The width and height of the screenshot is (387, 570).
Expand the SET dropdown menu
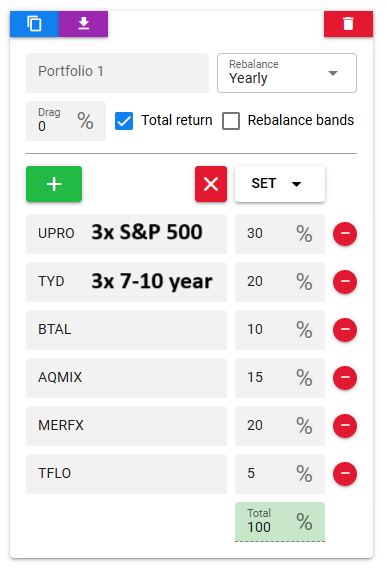(x=280, y=184)
